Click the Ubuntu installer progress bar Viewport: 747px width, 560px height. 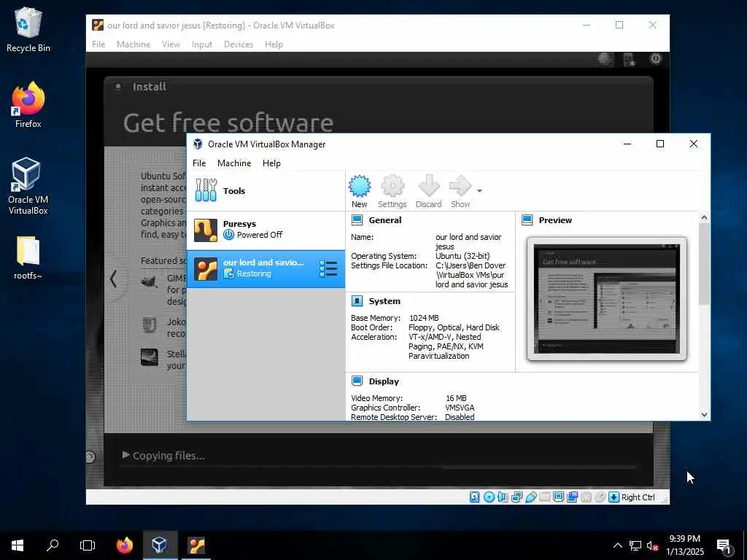pos(378,467)
